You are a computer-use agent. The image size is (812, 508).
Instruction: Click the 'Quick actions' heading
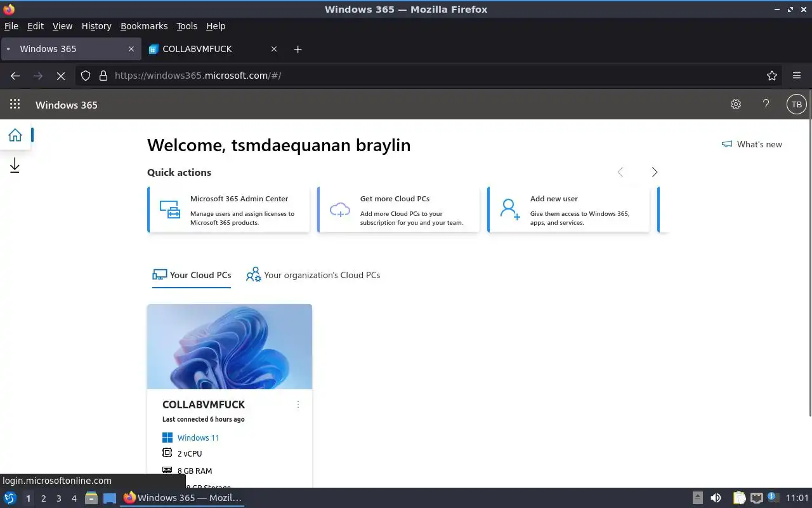pos(179,172)
